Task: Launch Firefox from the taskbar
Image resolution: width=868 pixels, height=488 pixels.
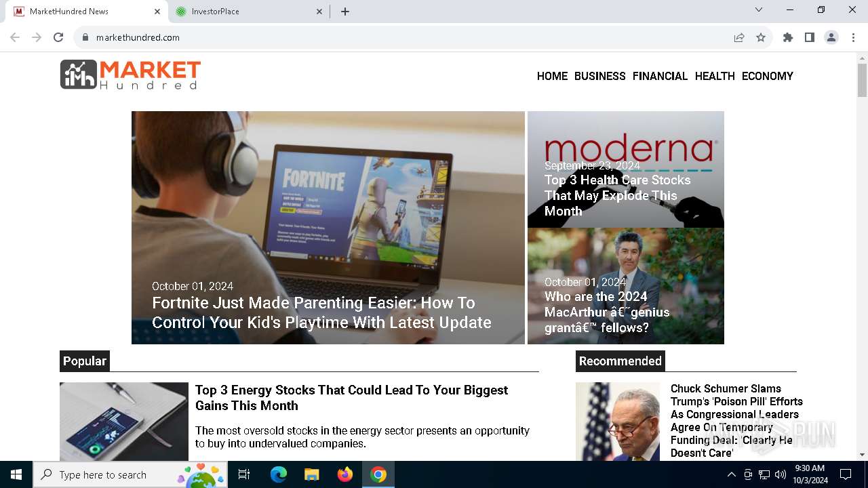Action: tap(345, 474)
